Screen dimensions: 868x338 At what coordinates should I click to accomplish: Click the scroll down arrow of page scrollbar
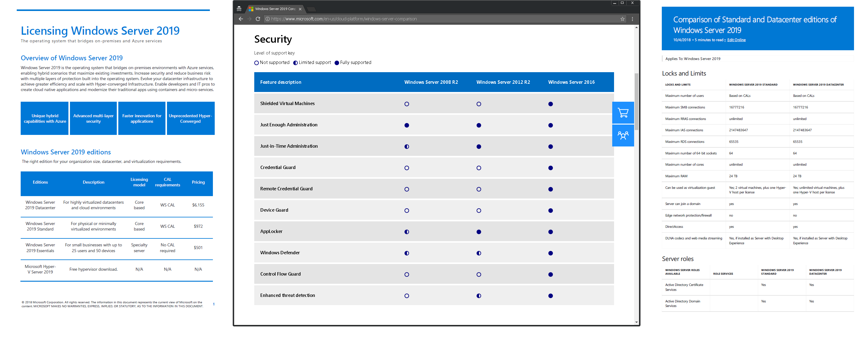click(636, 322)
